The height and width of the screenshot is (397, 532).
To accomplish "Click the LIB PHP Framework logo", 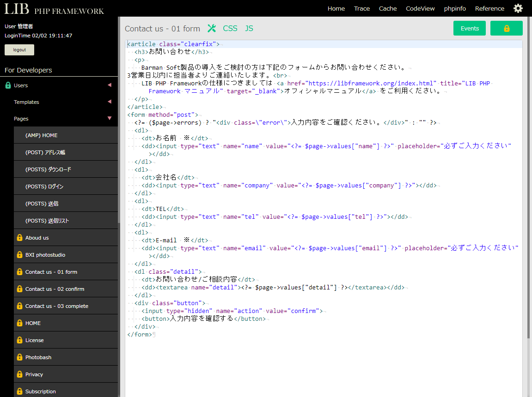I will pos(53,8).
